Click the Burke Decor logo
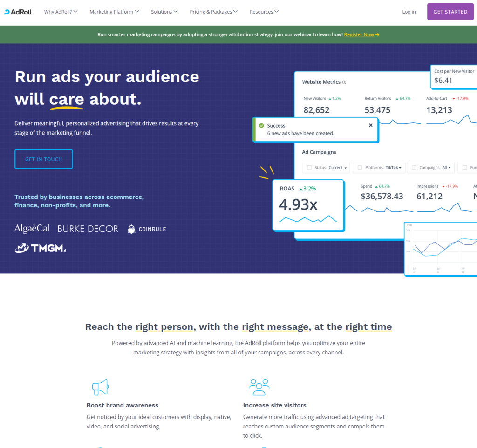 tap(88, 228)
